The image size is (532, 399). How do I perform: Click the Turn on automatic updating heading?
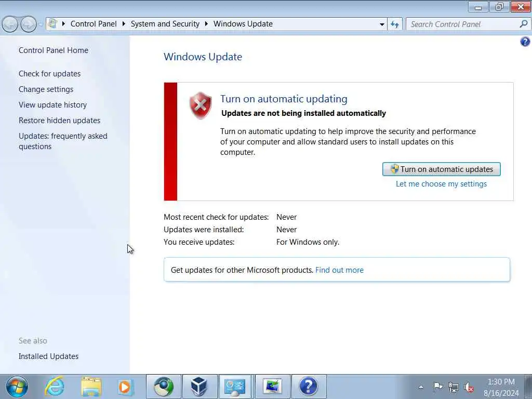[284, 99]
